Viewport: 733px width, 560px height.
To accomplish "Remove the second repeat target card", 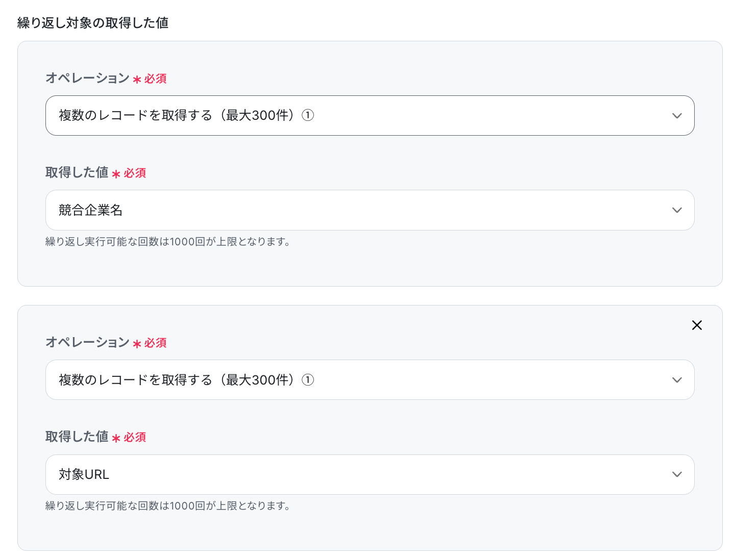I will 697,325.
